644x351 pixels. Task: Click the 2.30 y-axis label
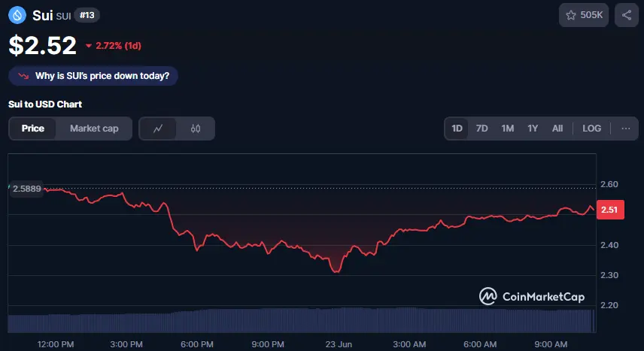pos(609,275)
